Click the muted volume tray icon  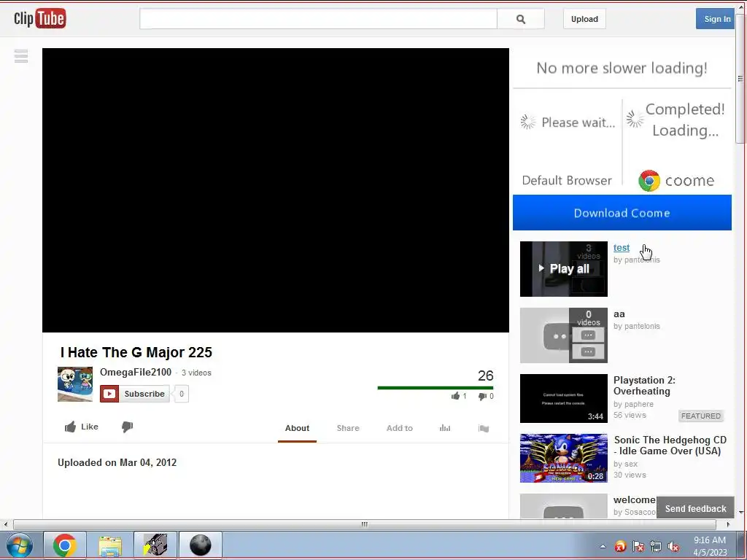(673, 547)
